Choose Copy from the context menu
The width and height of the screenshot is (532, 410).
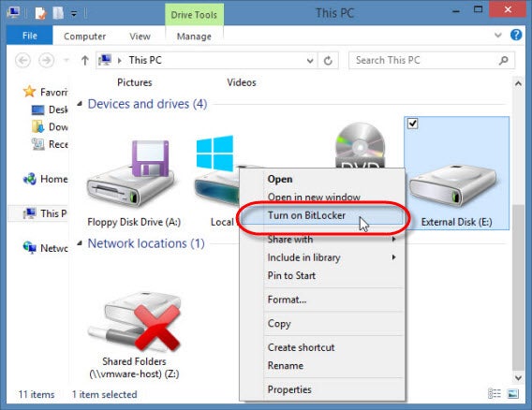tap(322, 324)
